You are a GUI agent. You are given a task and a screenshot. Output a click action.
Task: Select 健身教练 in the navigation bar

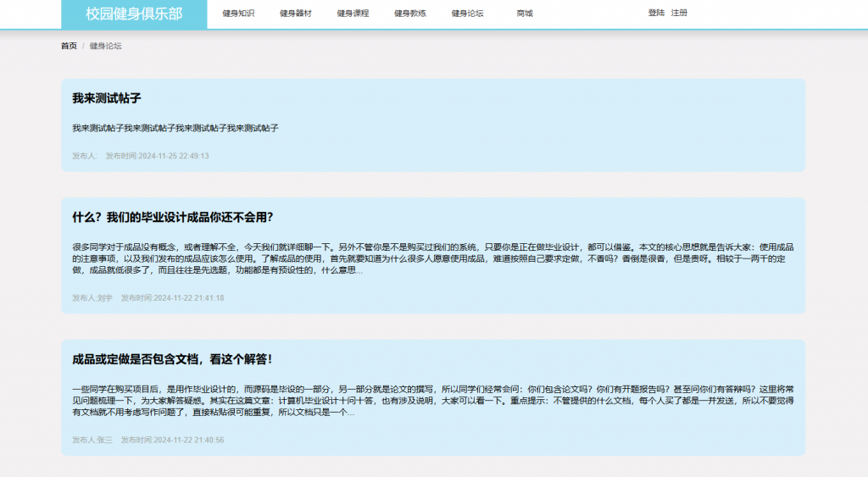(x=410, y=14)
